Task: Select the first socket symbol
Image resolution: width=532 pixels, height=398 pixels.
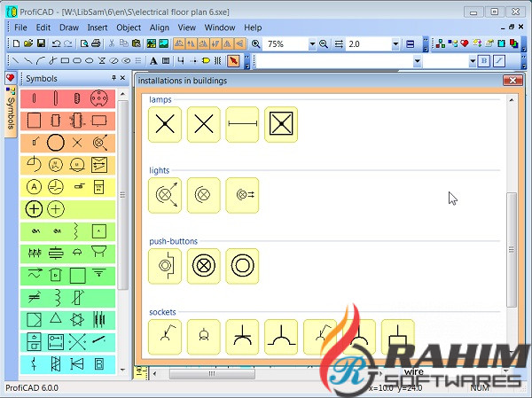Action: pyautogui.click(x=165, y=337)
